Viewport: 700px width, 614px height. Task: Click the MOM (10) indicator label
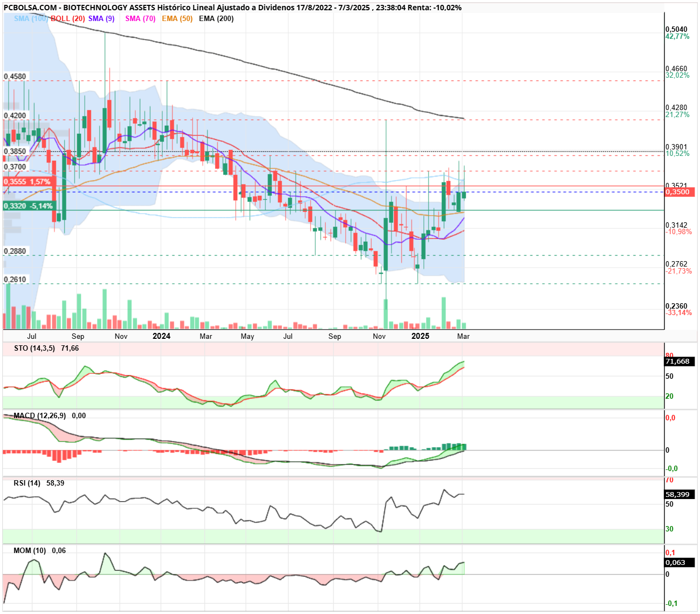tap(30, 550)
